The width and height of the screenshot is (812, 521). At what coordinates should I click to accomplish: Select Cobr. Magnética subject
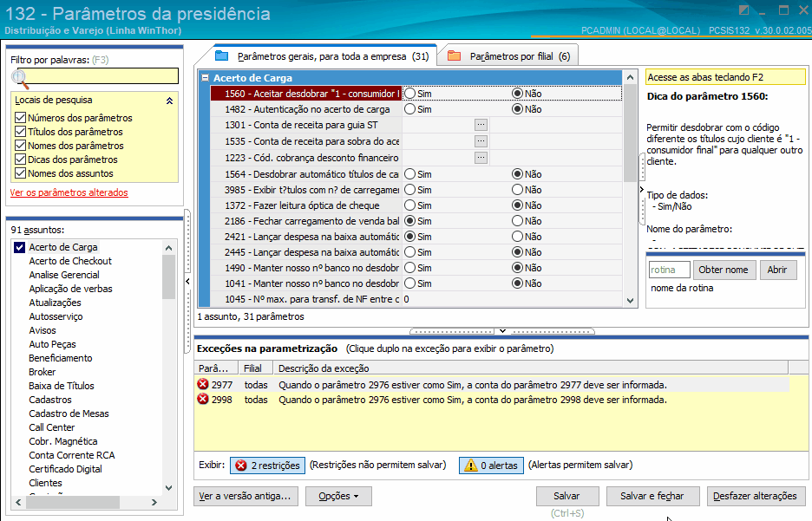point(62,441)
